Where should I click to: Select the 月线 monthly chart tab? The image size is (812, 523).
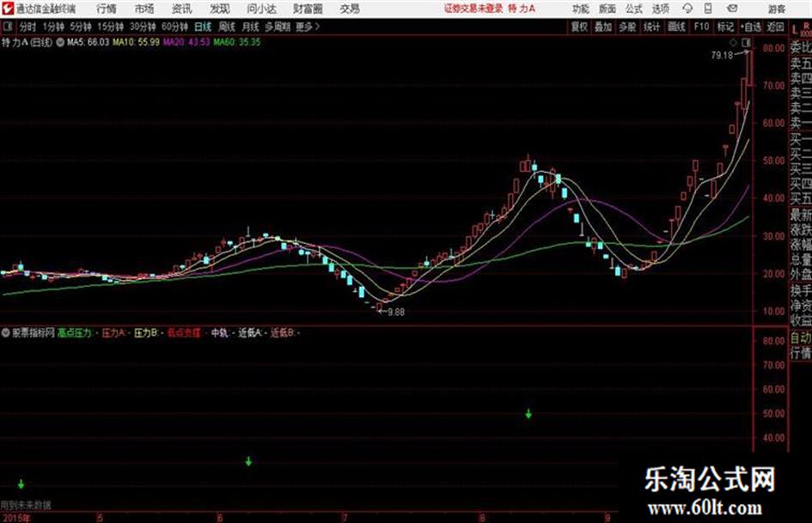(251, 27)
